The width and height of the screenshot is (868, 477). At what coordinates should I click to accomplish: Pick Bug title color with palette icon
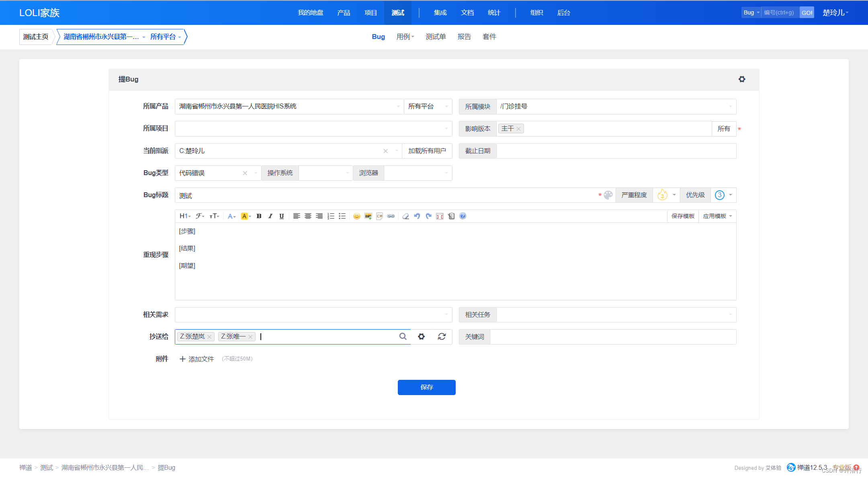(608, 195)
